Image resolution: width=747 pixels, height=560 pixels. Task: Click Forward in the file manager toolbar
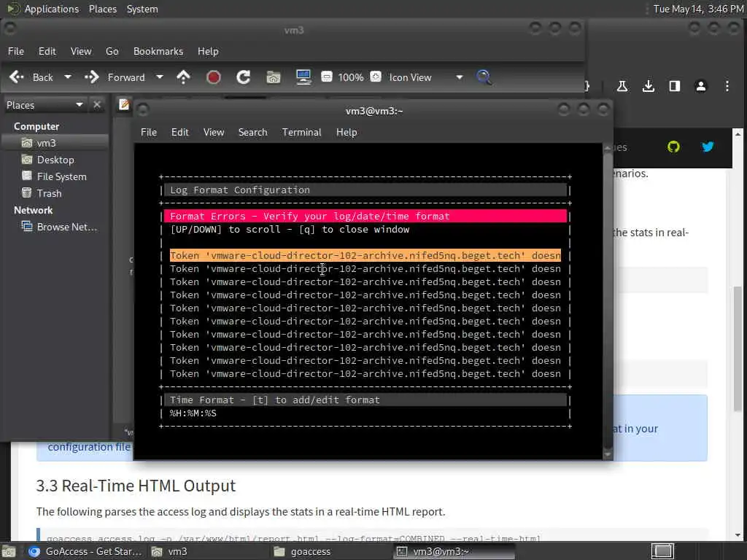coord(115,77)
